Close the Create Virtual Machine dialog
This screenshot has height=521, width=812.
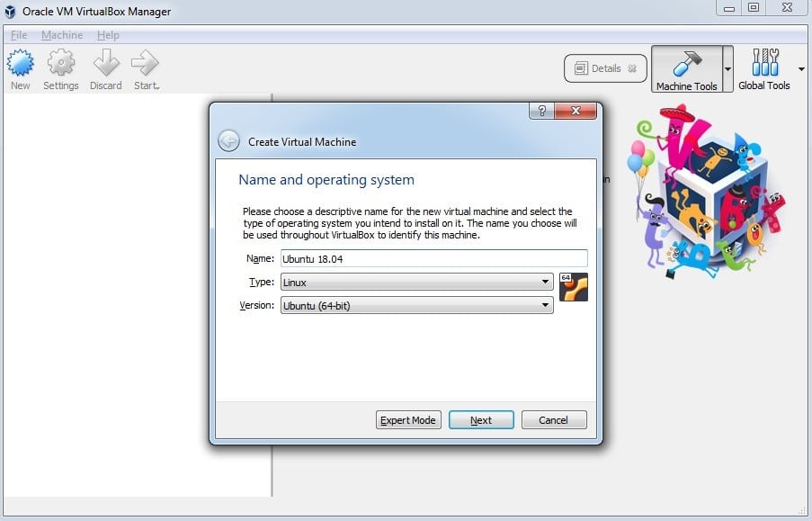[576, 111]
